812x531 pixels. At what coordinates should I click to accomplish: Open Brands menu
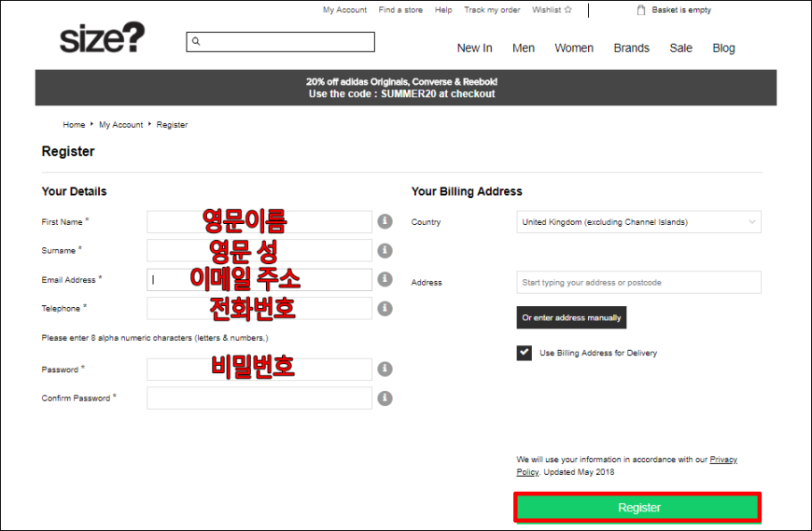(x=631, y=49)
